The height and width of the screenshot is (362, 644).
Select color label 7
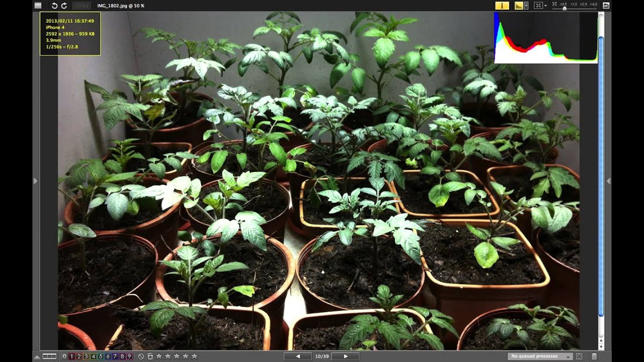click(x=115, y=356)
